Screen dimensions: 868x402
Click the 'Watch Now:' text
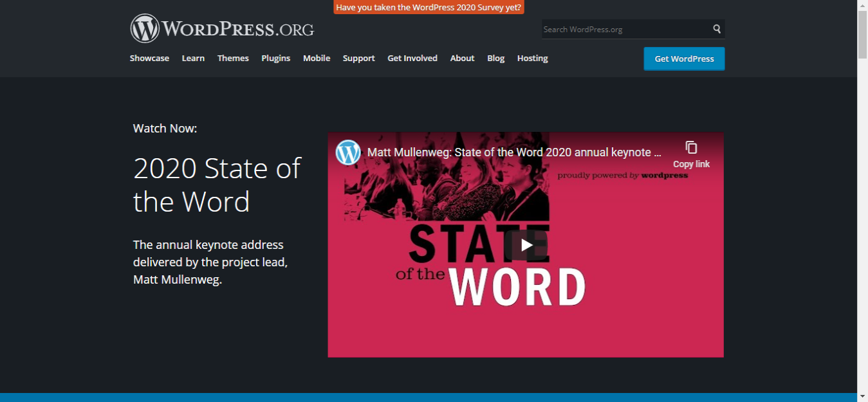pos(165,128)
